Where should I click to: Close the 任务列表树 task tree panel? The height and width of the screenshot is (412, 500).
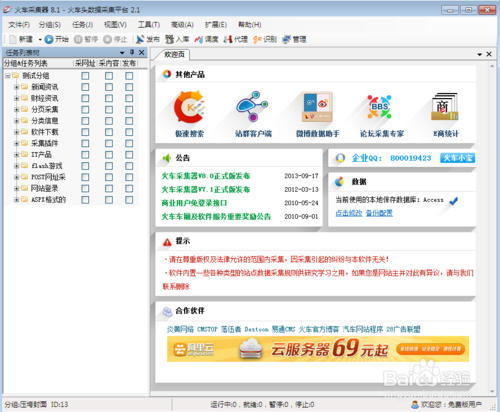pyautogui.click(x=142, y=52)
